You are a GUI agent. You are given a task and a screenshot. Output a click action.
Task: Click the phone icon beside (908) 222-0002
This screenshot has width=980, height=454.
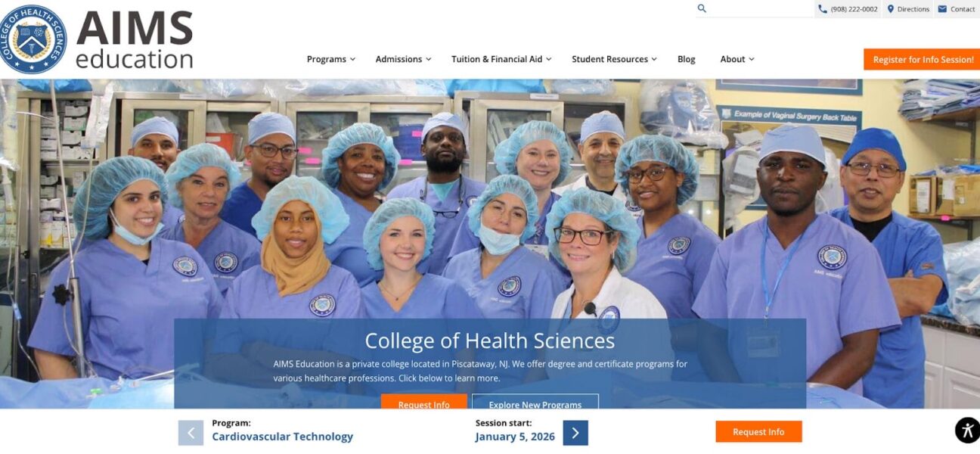[823, 9]
